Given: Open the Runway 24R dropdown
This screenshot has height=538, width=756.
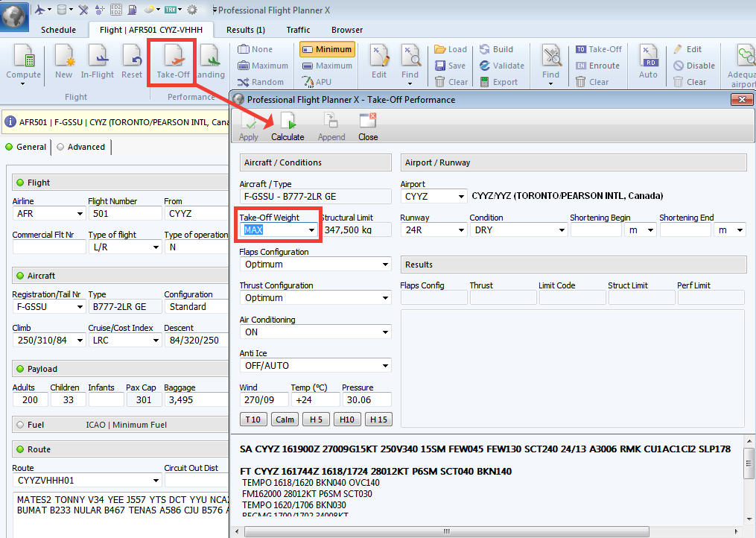Looking at the screenshot, I should [x=461, y=230].
